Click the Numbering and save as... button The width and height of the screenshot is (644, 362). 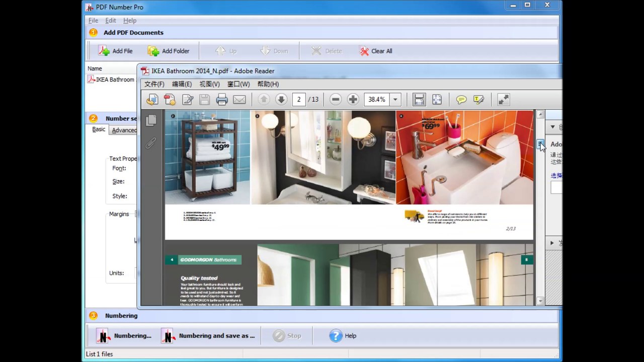coord(208,336)
